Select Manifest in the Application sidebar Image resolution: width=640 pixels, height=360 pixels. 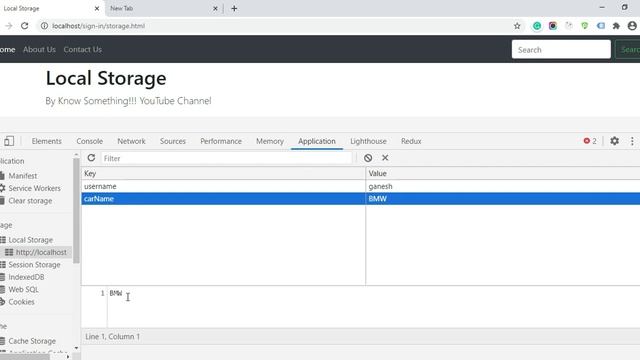(x=22, y=176)
